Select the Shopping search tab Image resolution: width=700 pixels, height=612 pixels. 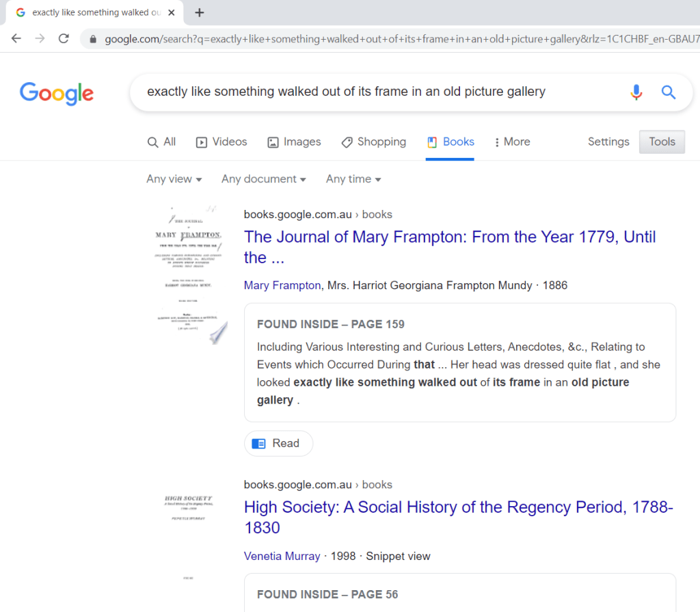coord(374,142)
